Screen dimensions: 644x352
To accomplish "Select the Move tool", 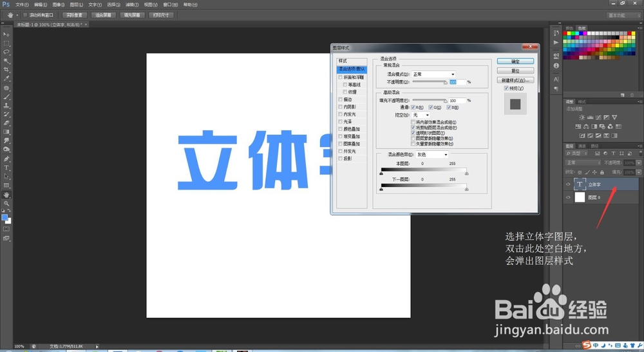I will click(6, 34).
